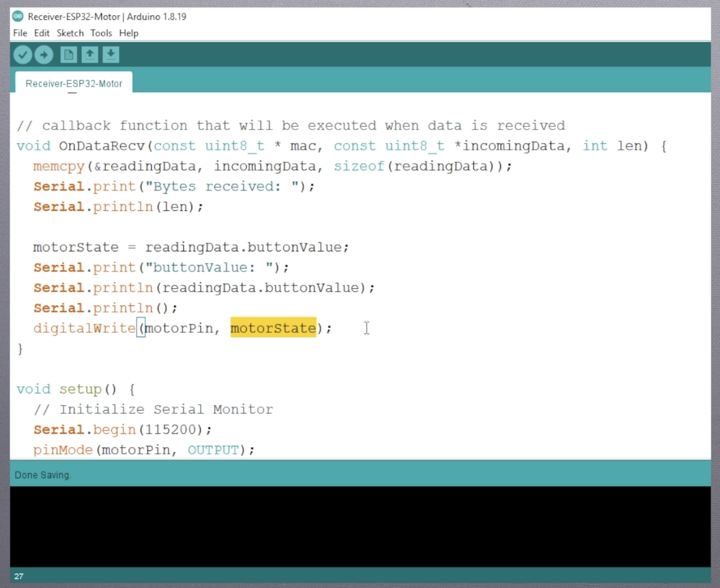Click Serial.println(len) line
This screenshot has height=588, width=720.
pos(118,206)
